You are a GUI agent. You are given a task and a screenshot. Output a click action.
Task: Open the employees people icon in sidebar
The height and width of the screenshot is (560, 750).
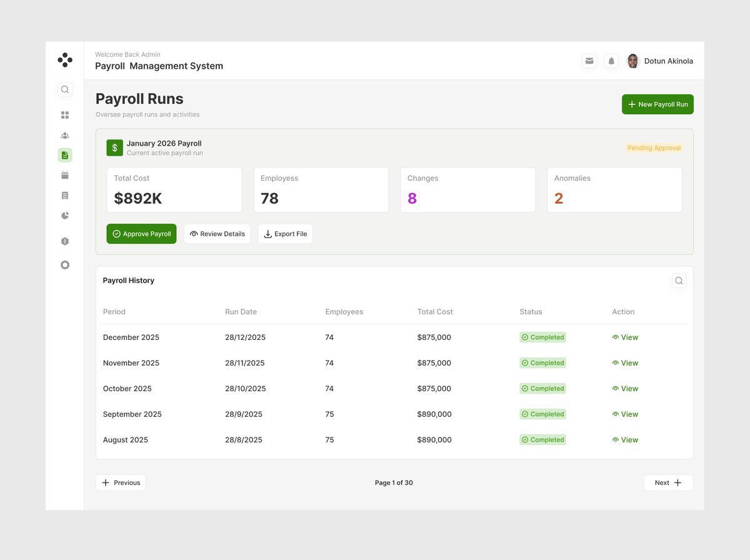click(65, 135)
